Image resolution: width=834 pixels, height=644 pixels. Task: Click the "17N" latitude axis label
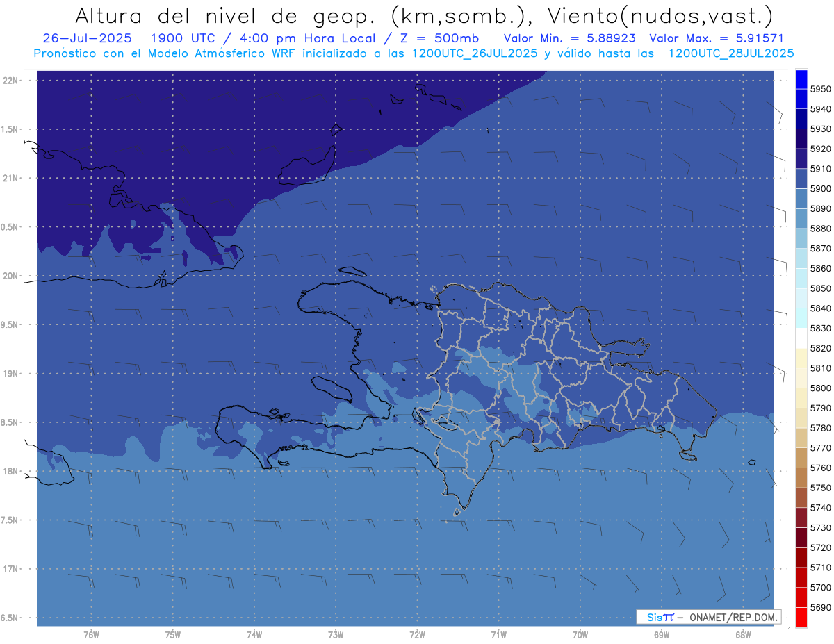click(x=12, y=569)
